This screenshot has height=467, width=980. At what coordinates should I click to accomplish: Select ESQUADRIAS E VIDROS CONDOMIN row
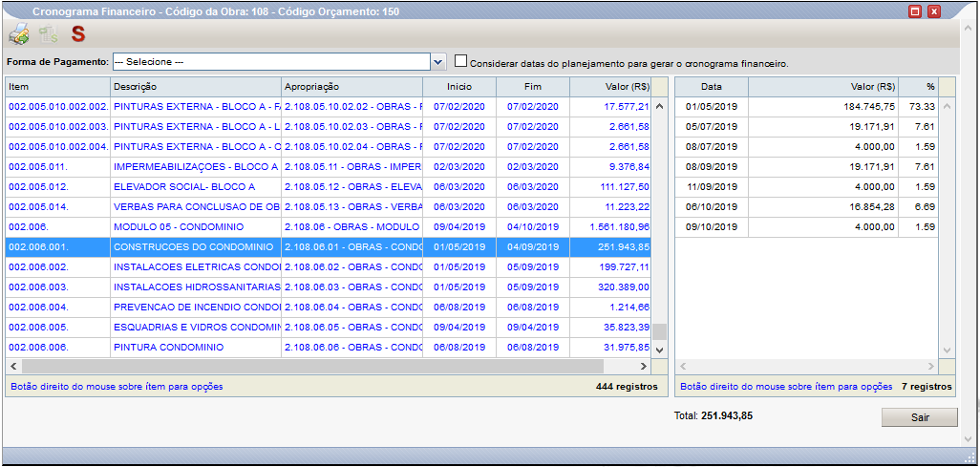(x=329, y=327)
